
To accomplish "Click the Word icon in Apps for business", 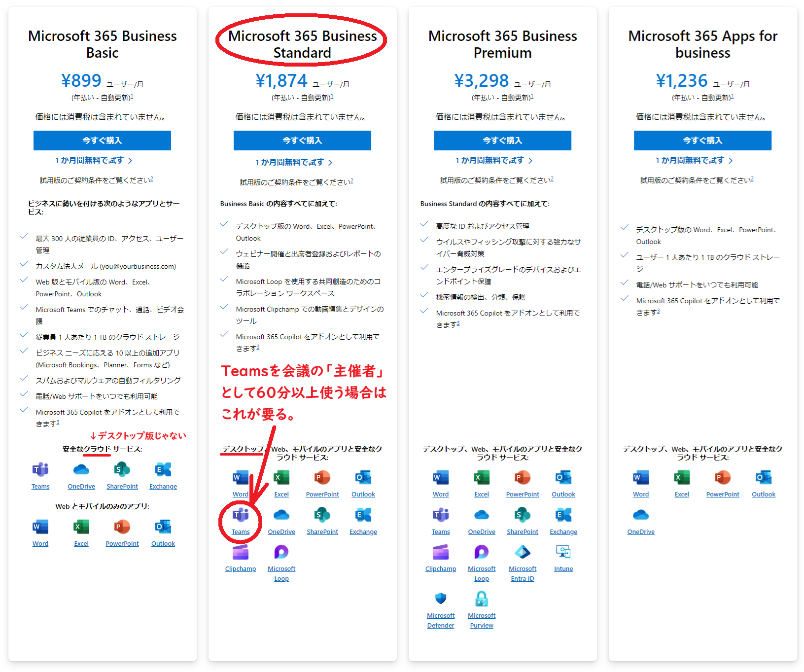I will (641, 478).
